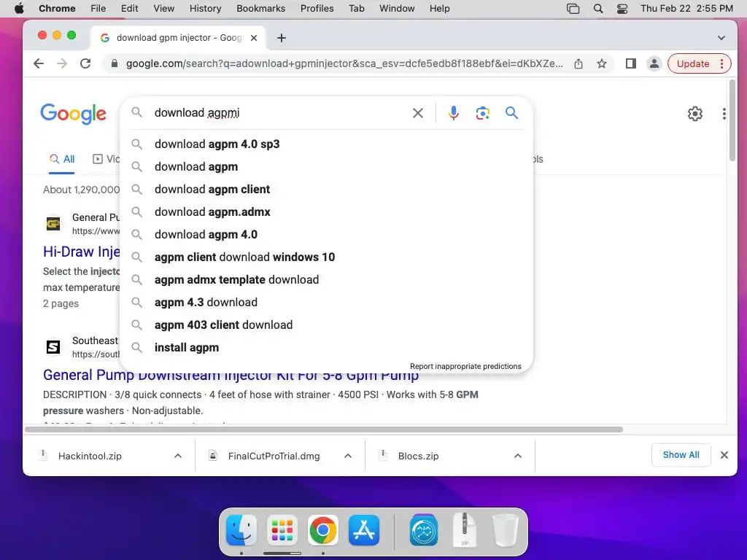Close the downloads bar
This screenshot has width=747, height=560.
tap(724, 455)
